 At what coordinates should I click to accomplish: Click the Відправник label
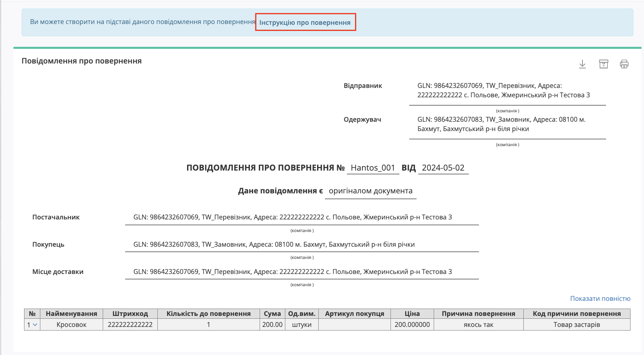363,85
